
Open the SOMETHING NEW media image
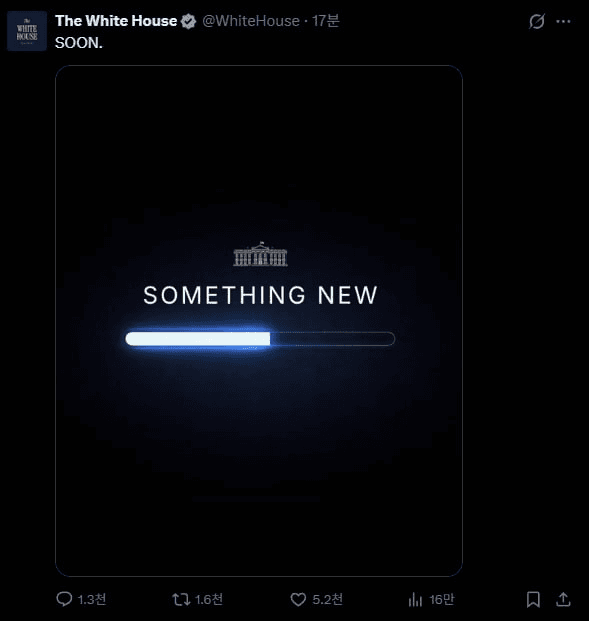point(259,321)
